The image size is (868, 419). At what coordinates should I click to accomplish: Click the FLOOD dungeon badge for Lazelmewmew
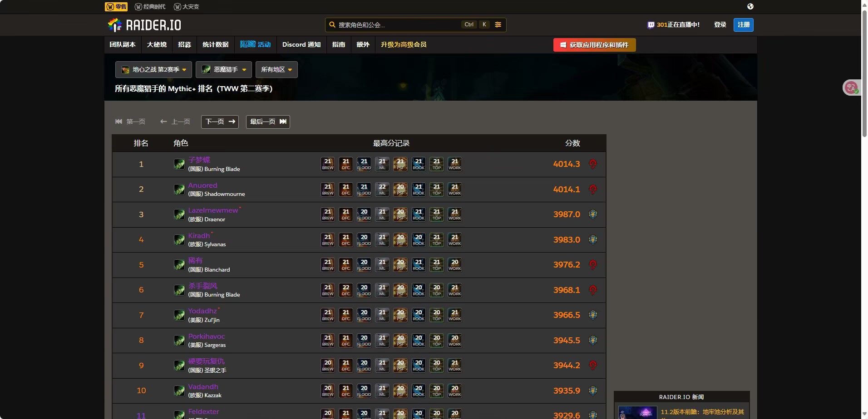coord(364,214)
